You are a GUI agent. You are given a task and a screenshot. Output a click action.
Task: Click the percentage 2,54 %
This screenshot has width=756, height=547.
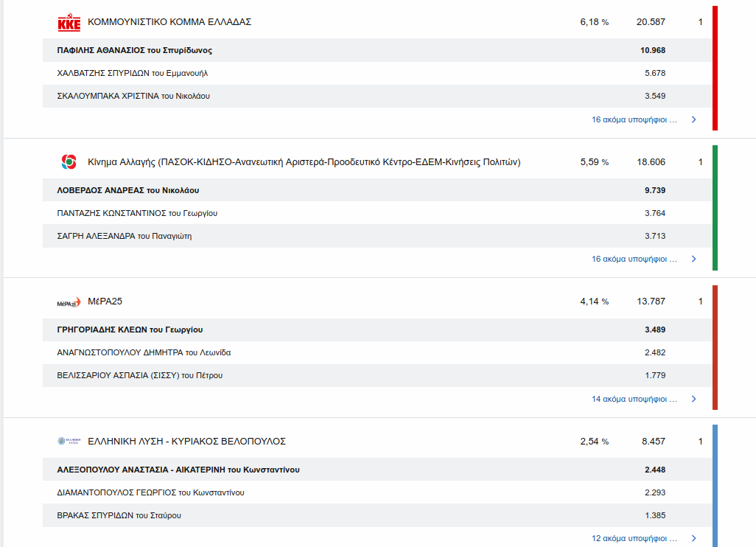(x=595, y=442)
